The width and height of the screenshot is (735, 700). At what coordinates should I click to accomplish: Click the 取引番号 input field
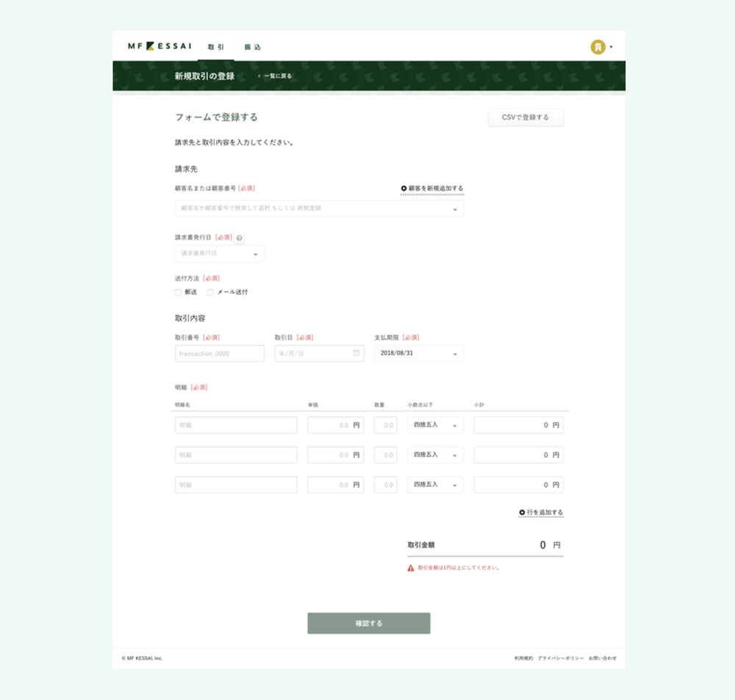pos(219,354)
